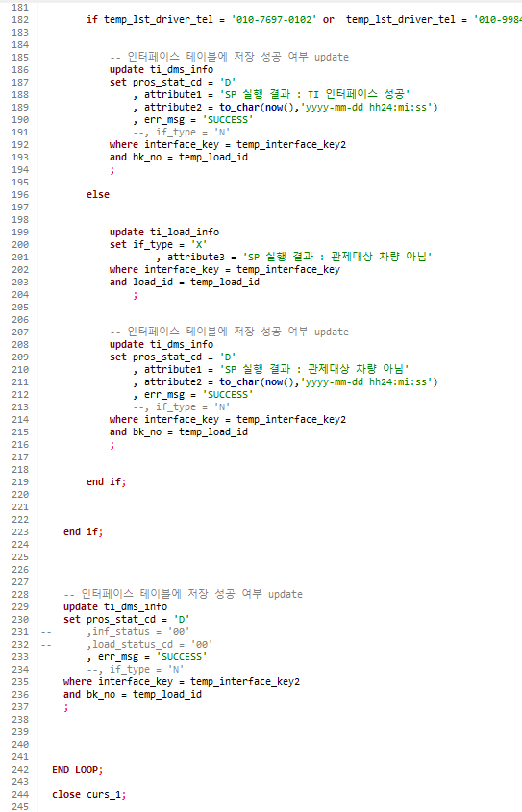
Task: Click the commented ',load_status_cd = '00'' line
Action: 150,644
